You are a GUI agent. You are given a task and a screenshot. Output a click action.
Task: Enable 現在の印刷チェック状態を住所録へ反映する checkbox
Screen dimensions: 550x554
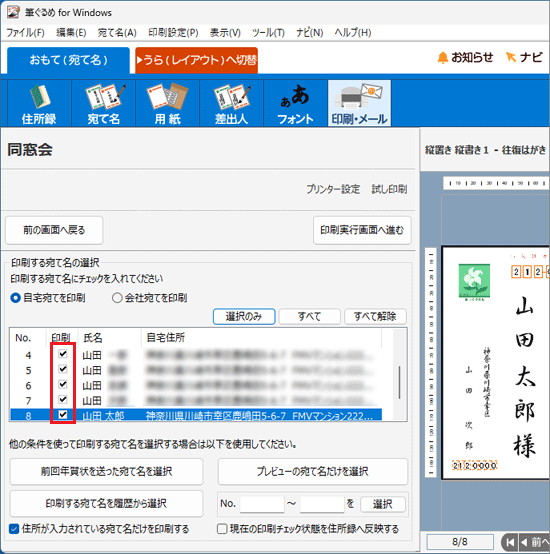[222, 529]
